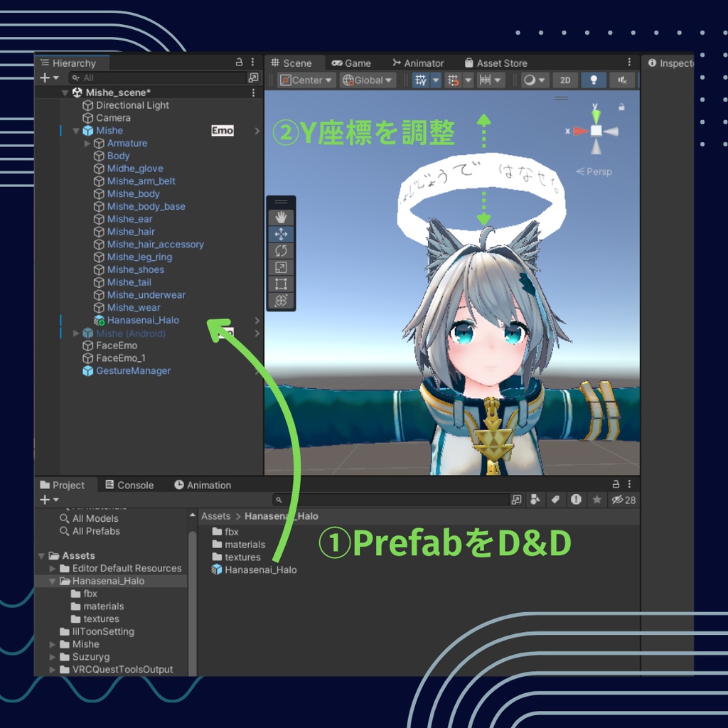This screenshot has height=728, width=728.
Task: Click the grid visibility icon in Scene toolbar
Action: [421, 80]
